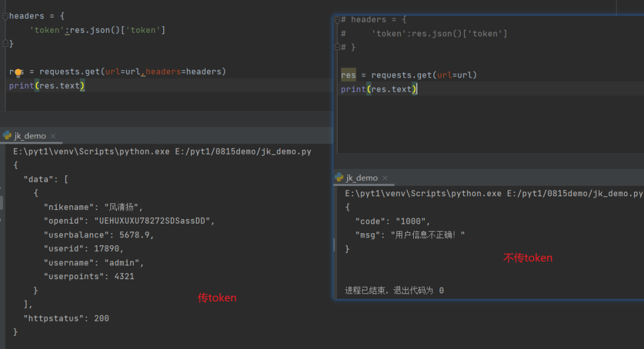The width and height of the screenshot is (644, 349).
Task: Click the line 'headers = {' in left editor
Action: [x=37, y=16]
